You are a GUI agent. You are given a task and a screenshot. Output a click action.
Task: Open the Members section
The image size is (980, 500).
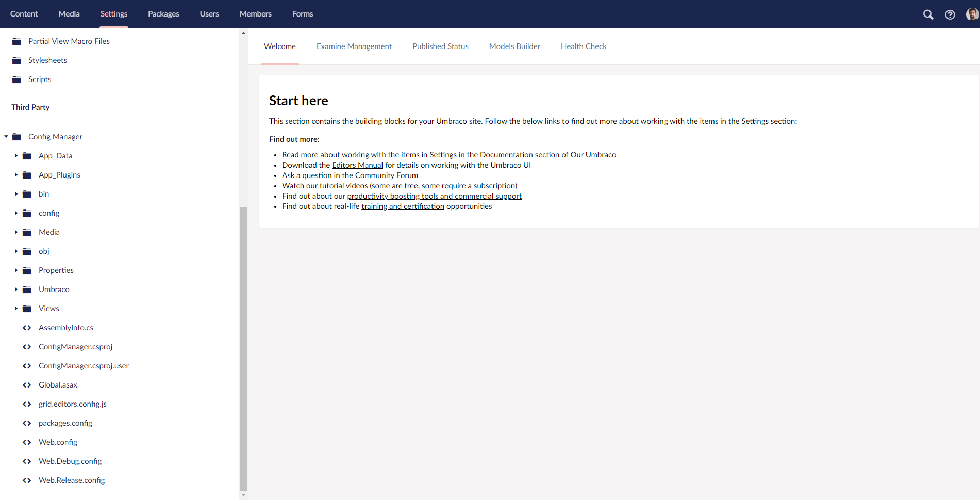point(256,14)
